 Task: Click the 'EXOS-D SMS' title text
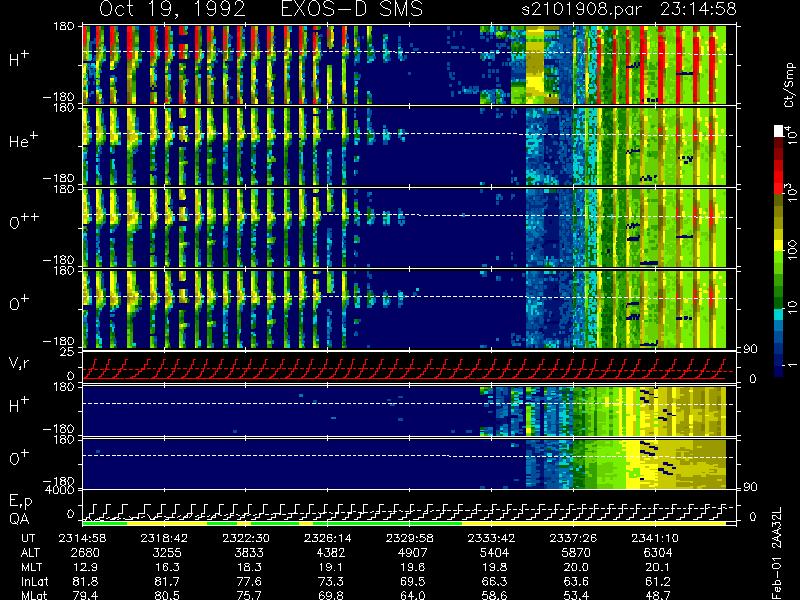[x=352, y=9]
